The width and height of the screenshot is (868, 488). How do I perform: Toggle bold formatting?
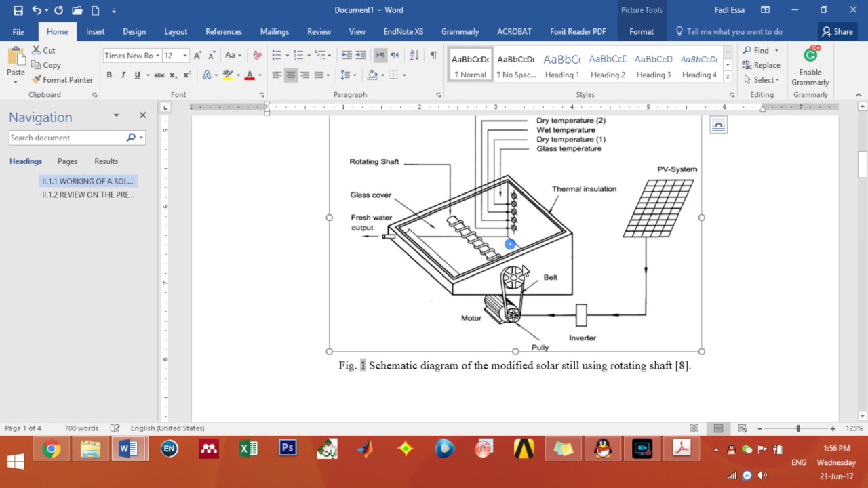pos(109,75)
